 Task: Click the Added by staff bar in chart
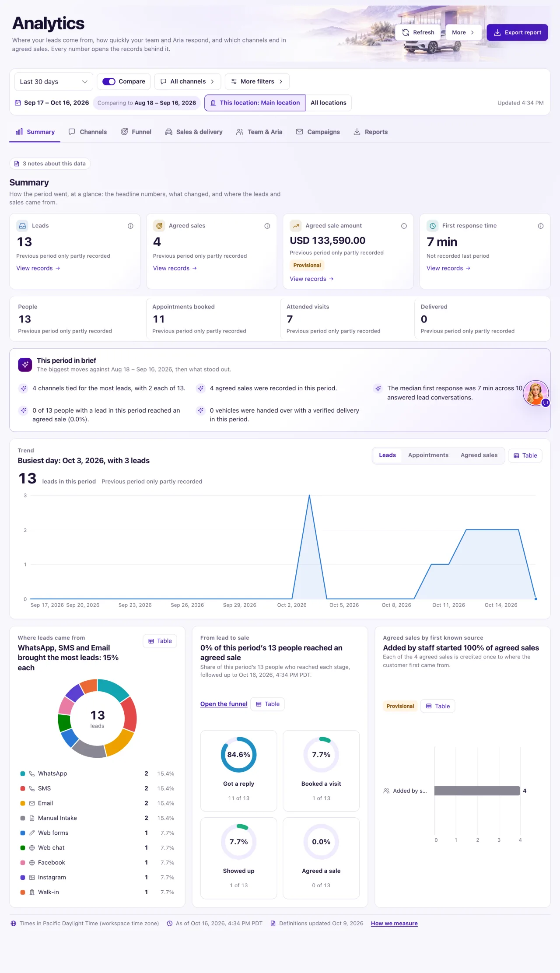(x=477, y=791)
